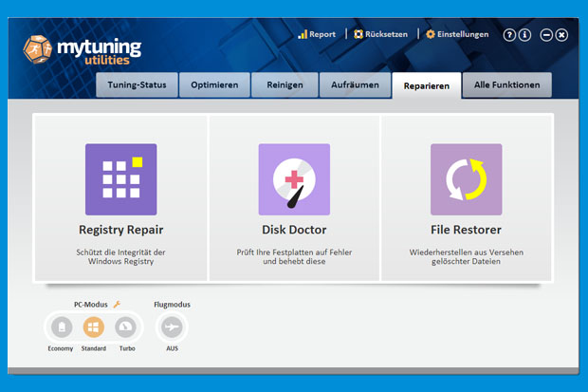Click 'Schützt die Integrität der Windows Registry' text
588x392 pixels.
(x=120, y=257)
